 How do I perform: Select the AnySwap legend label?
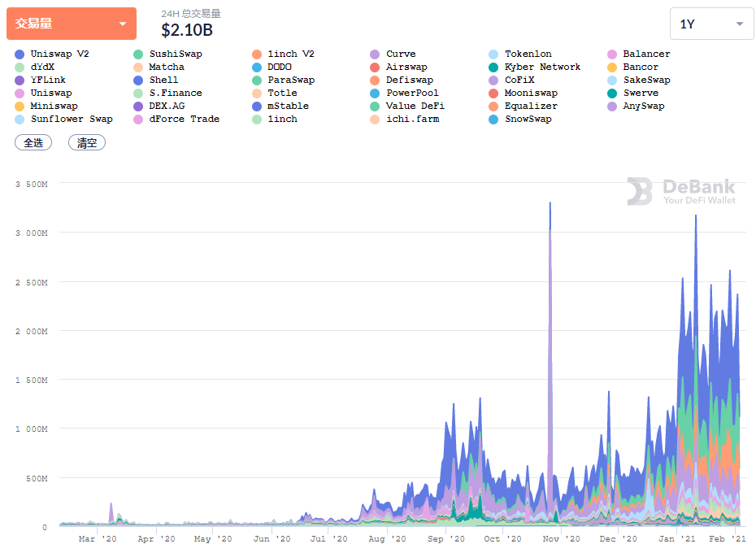(644, 106)
